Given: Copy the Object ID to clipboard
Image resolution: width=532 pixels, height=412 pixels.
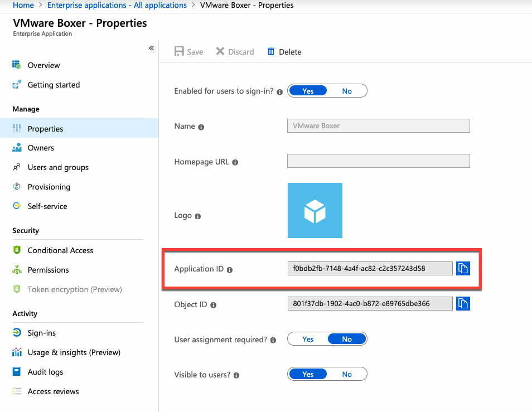Looking at the screenshot, I should click(x=463, y=303).
